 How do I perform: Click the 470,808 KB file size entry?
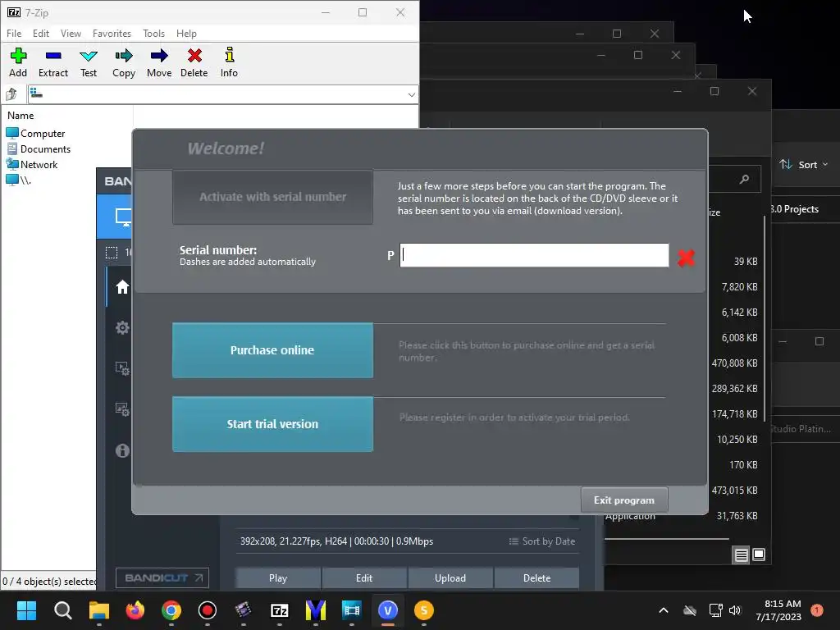point(734,363)
